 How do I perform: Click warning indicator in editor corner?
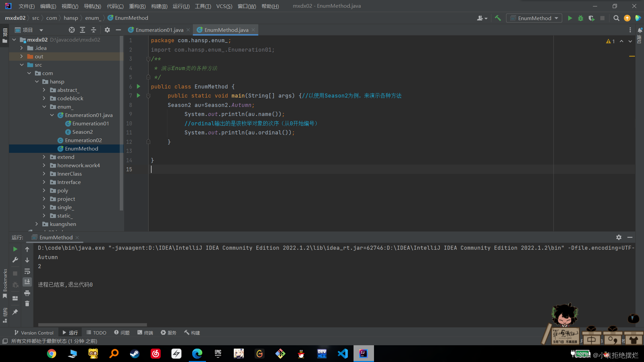click(610, 41)
